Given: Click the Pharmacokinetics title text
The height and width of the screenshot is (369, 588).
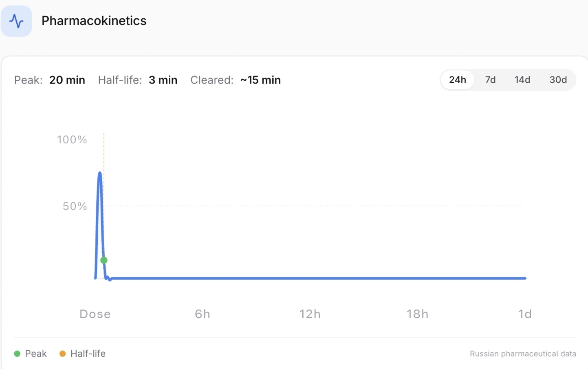Looking at the screenshot, I should pos(94,21).
